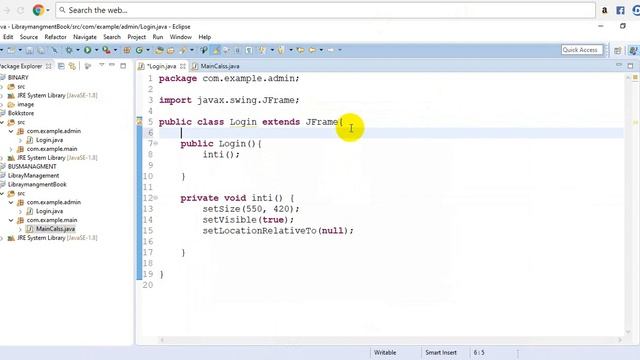Close the Login.java editor tab
This screenshot has height=360, width=640.
[x=182, y=66]
